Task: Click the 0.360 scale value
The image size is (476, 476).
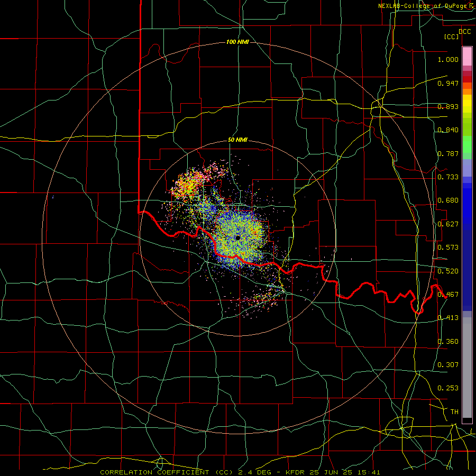Action: tap(448, 342)
